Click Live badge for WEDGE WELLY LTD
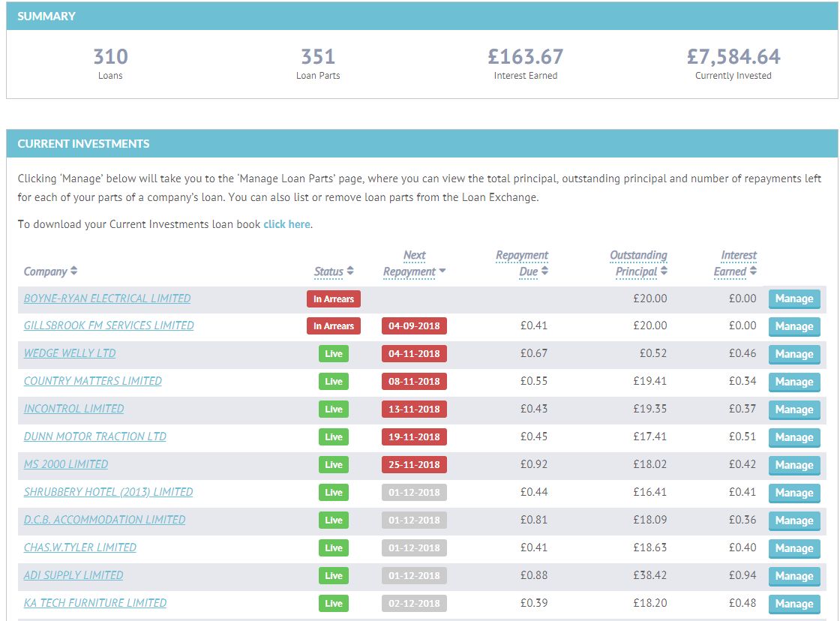This screenshot has height=621, width=840. (x=333, y=354)
